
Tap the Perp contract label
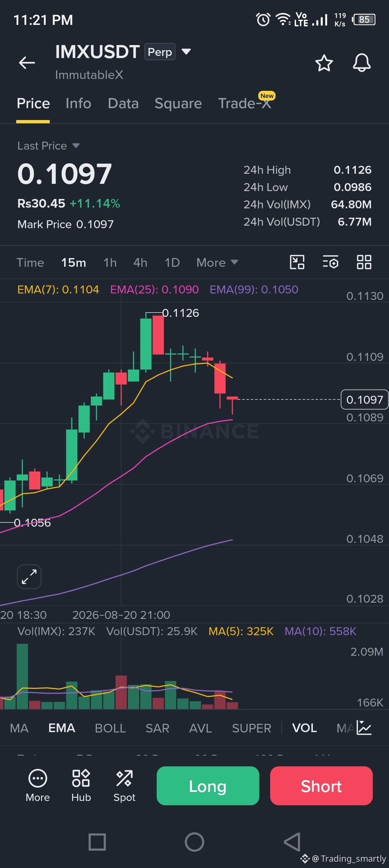point(160,52)
